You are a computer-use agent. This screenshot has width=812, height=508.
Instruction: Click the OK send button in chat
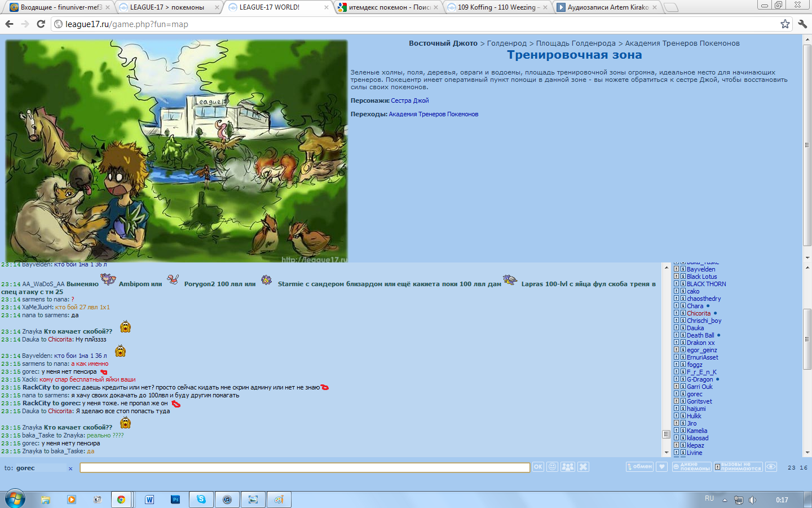click(x=538, y=467)
